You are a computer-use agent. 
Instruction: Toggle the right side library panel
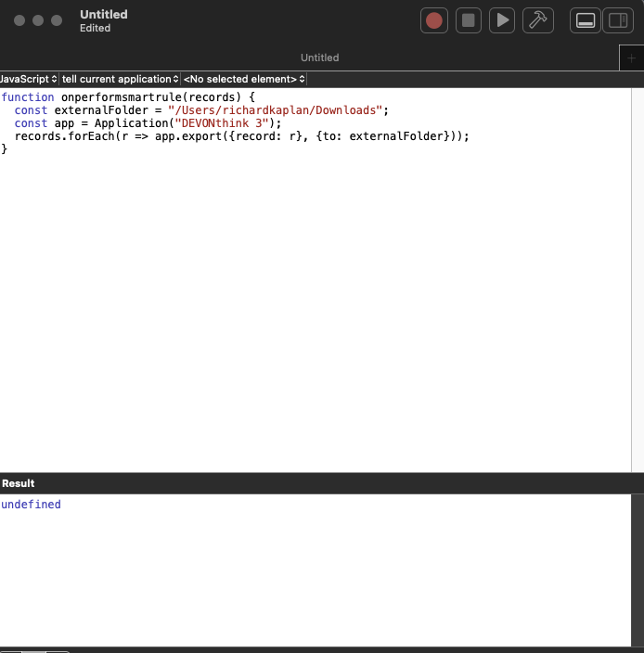click(x=616, y=20)
